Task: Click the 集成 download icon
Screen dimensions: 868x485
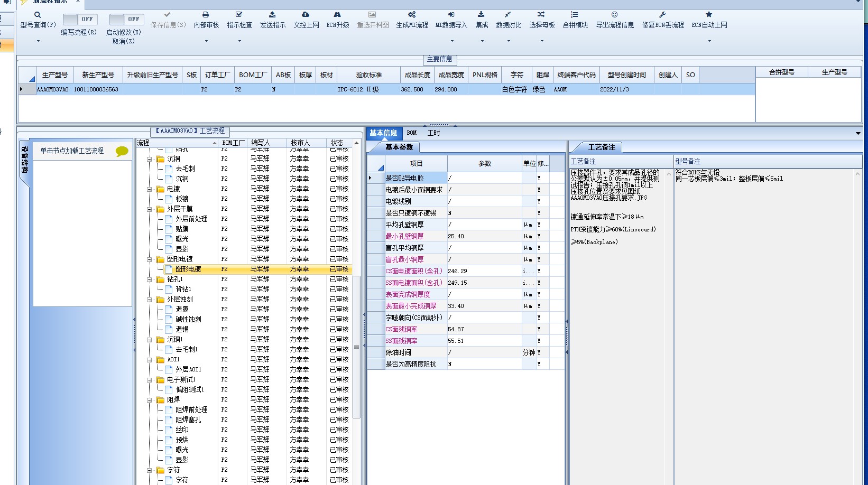Action: point(481,15)
